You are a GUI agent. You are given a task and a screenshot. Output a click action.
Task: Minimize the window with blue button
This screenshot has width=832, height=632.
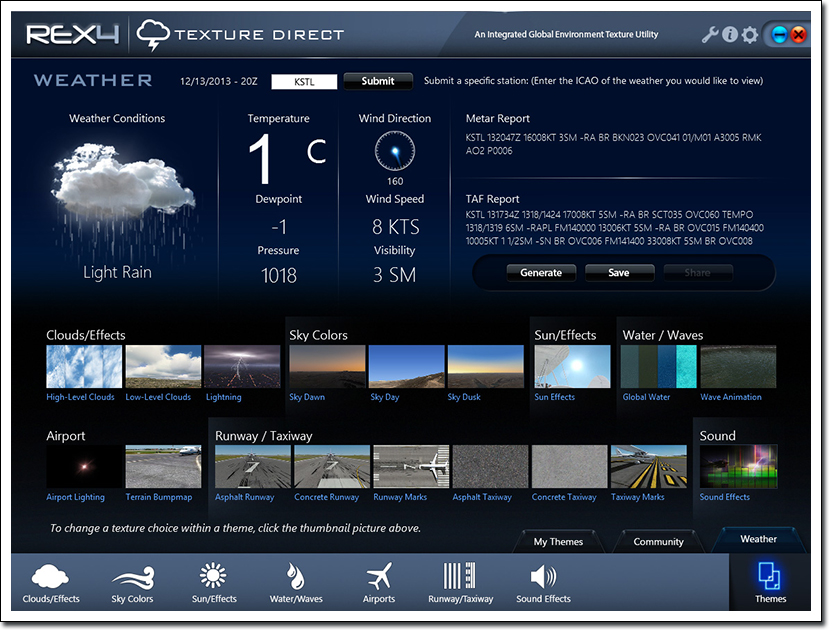(x=779, y=35)
